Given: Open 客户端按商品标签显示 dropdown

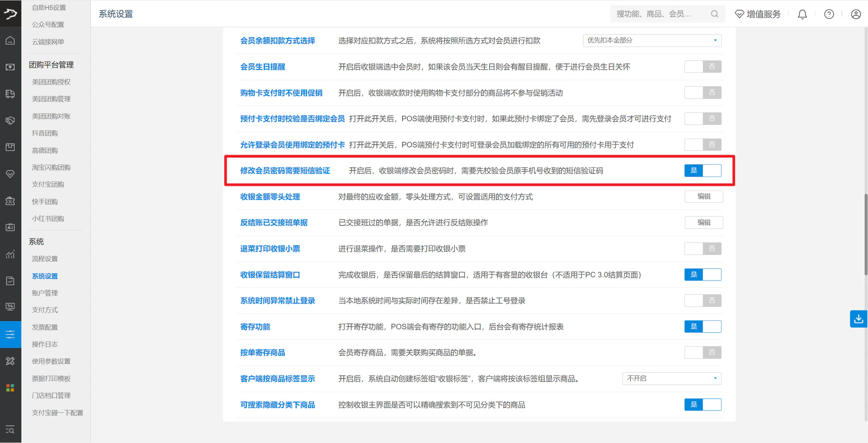Looking at the screenshot, I should coord(672,378).
